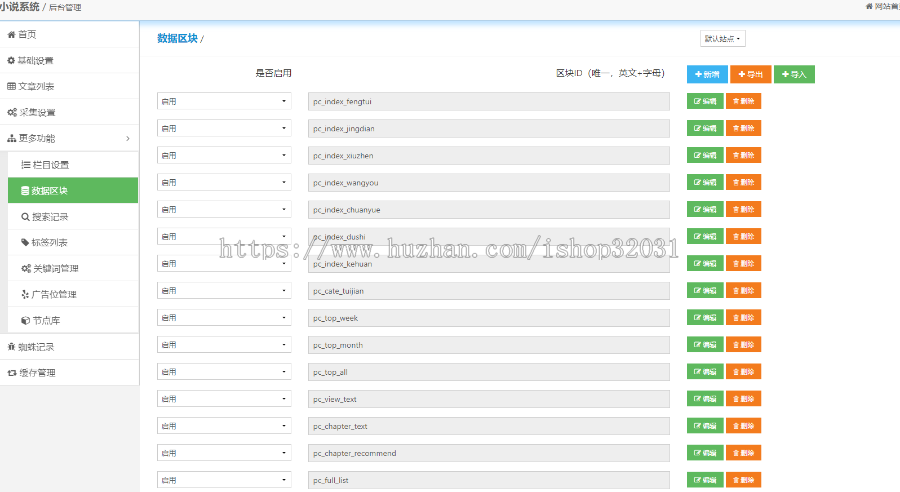Delete the pc_top_all block

(743, 371)
